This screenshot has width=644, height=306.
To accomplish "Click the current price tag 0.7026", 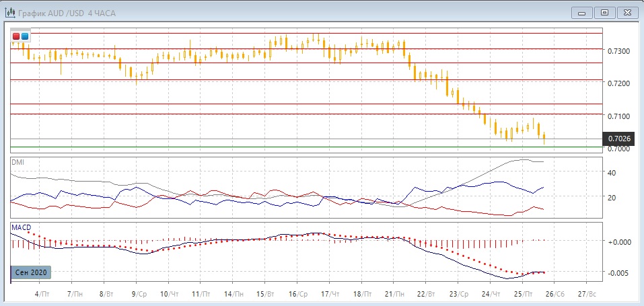I will [619, 139].
